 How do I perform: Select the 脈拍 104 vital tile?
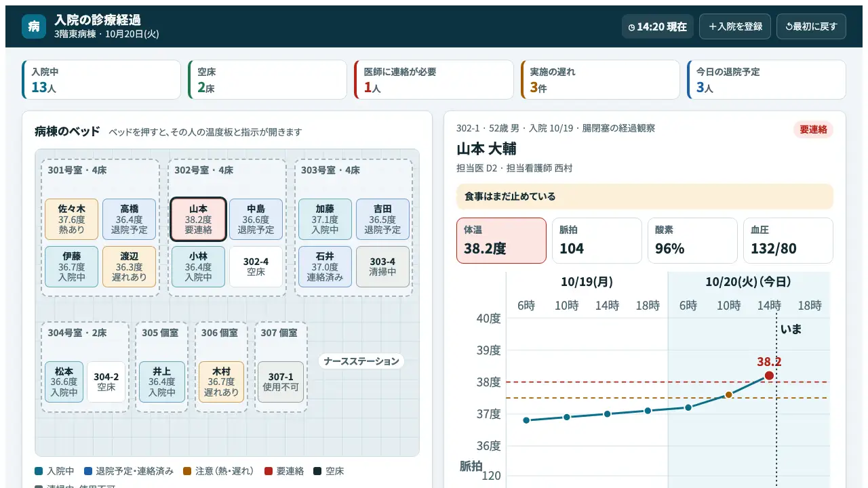(597, 240)
